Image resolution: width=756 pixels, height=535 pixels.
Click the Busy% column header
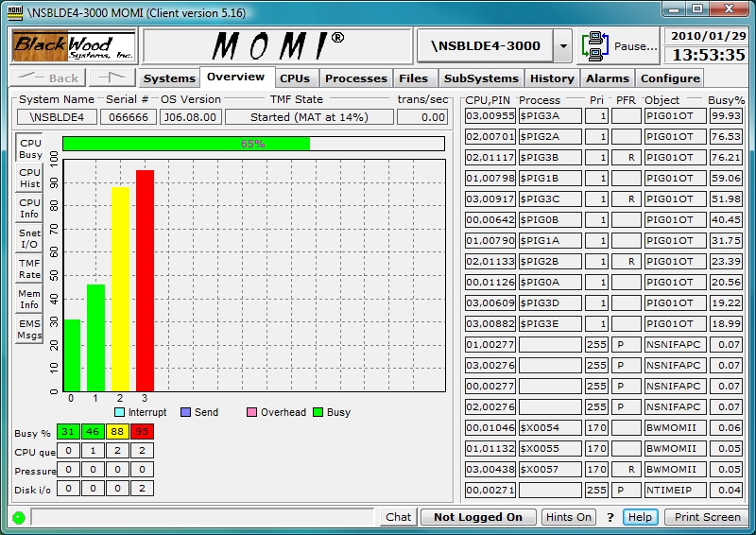726,99
